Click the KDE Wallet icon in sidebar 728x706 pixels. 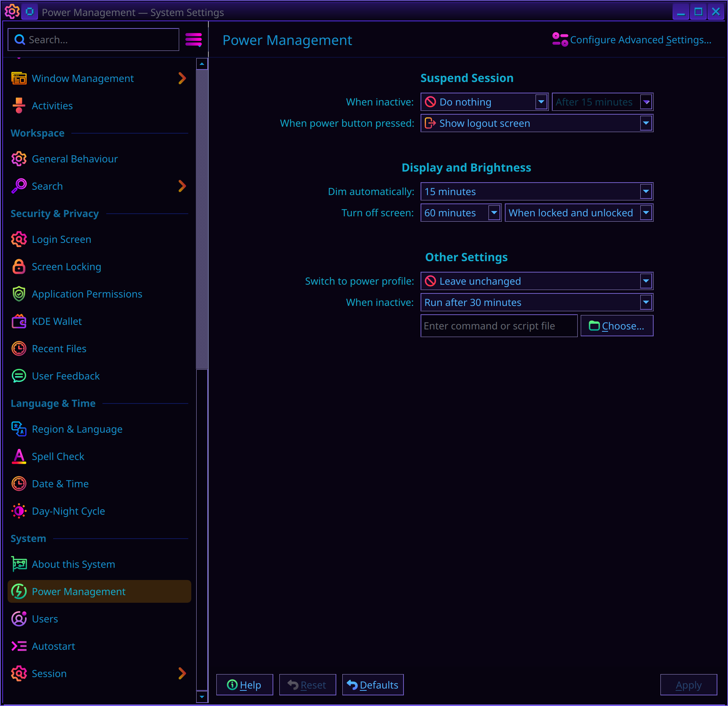pos(19,321)
